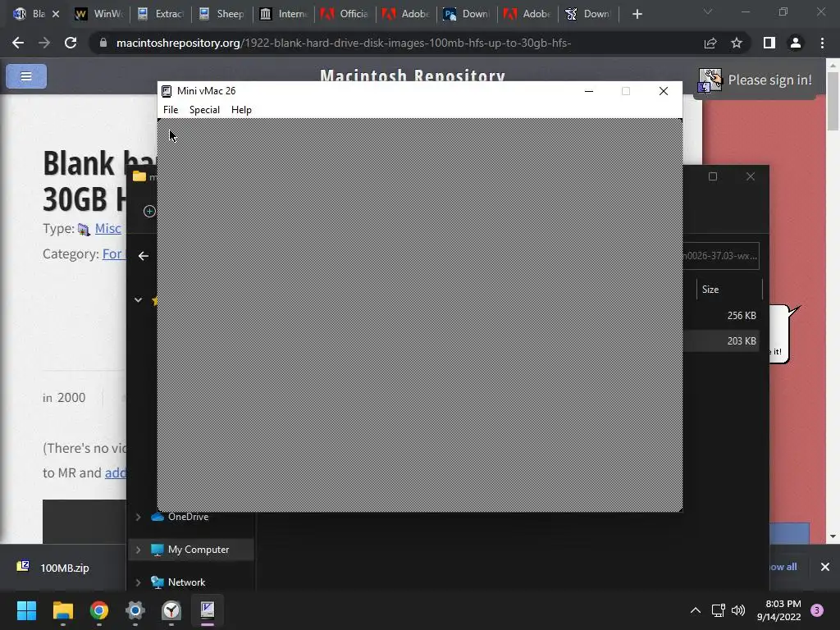The width and height of the screenshot is (840, 630).
Task: Click the page vertical scrollbar thumb
Action: (833, 101)
